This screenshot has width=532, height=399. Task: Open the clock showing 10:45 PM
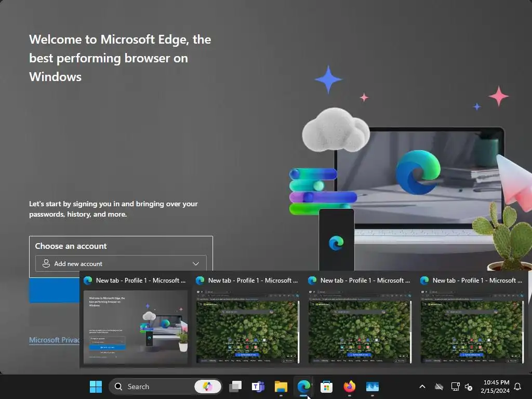[495, 387]
